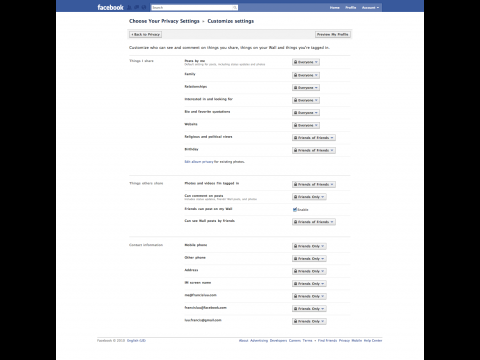Click Preview My Profile button
This screenshot has width=480, height=360.
[x=333, y=34]
